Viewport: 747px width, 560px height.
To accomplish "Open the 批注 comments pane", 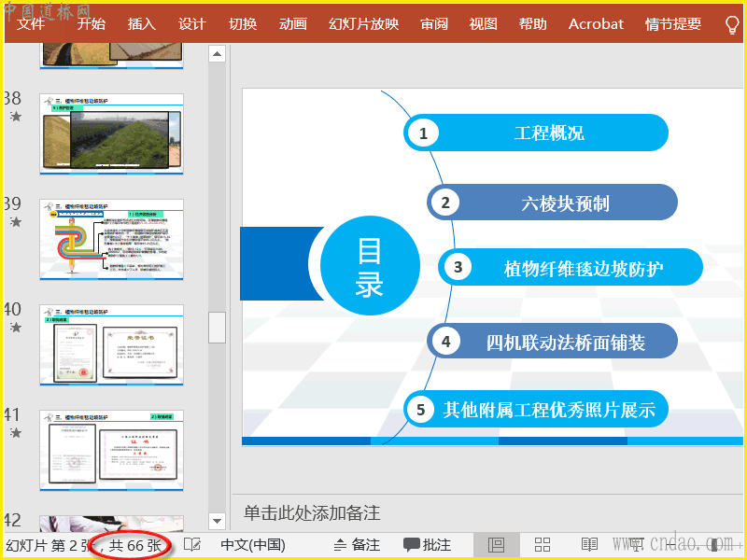I will (x=427, y=544).
